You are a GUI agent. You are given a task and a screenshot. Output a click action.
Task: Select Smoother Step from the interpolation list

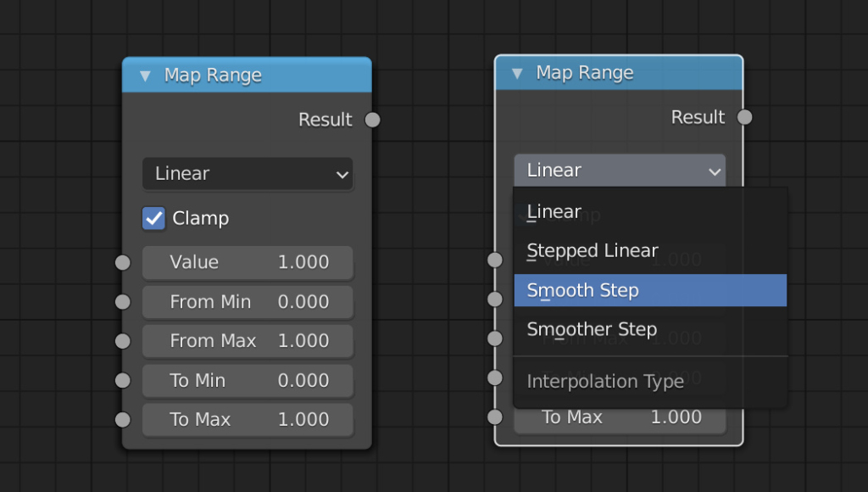click(591, 329)
